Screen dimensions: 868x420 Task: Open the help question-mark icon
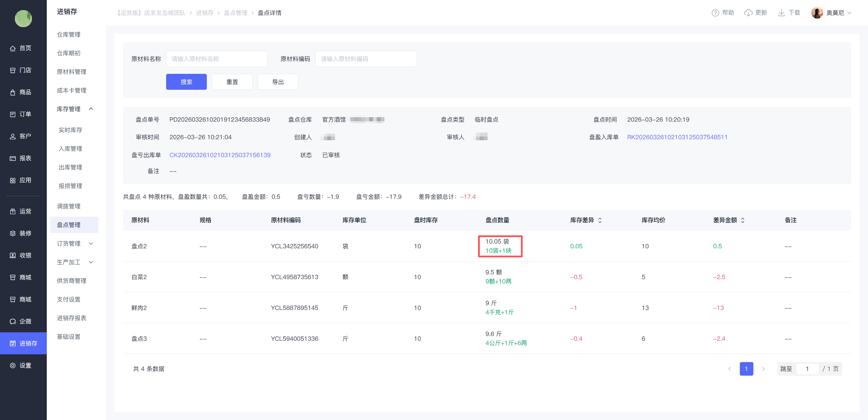tap(715, 13)
